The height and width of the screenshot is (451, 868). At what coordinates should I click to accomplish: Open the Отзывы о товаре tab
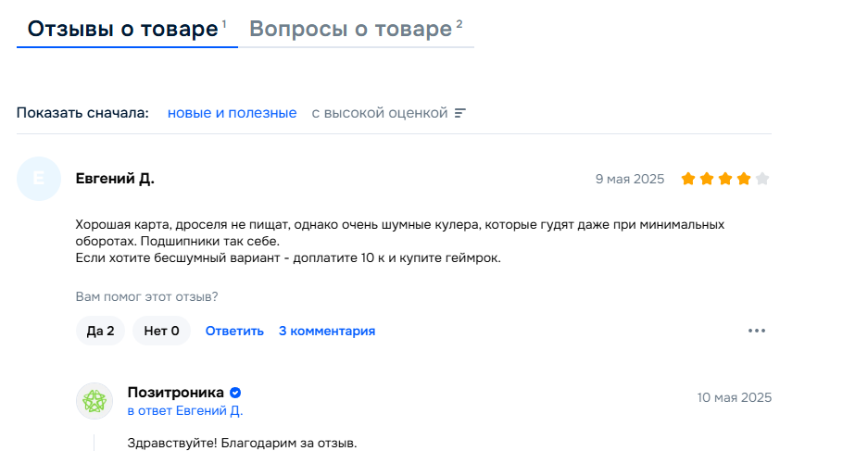(127, 29)
